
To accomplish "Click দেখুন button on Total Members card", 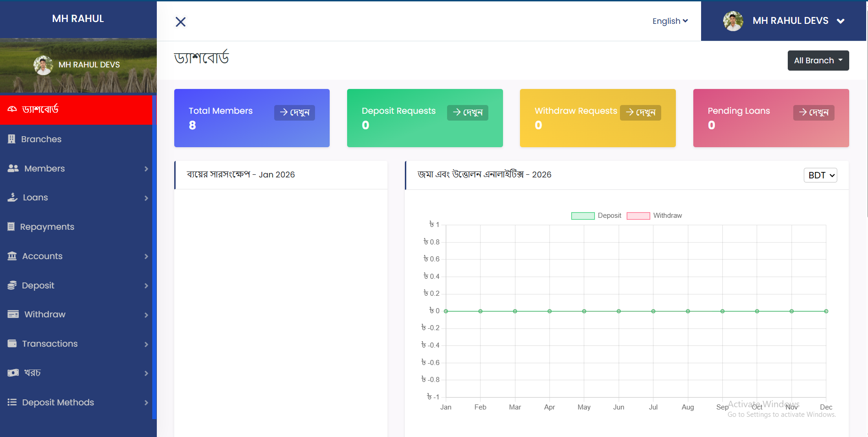I will pos(294,113).
